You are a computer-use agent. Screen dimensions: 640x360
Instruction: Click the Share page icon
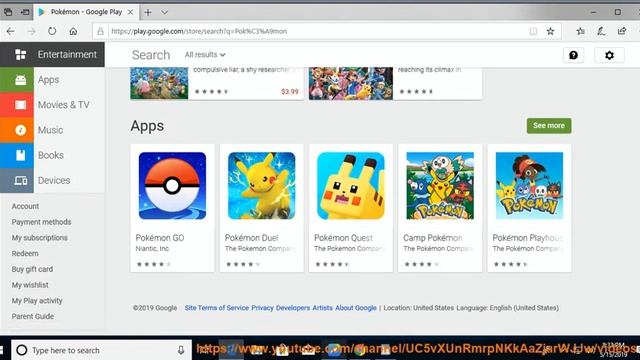[622, 31]
